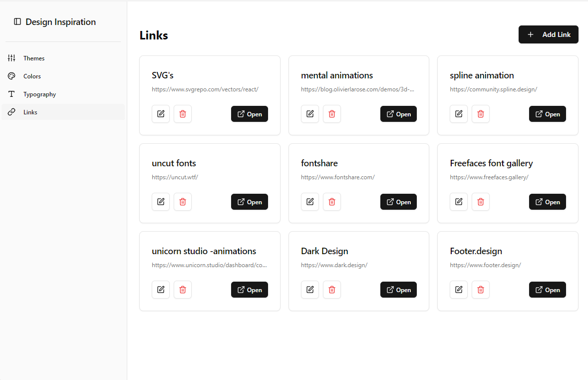Screen dimensions: 588x380
Task: Click the https://uncut.wtf/ URL text
Action: [x=175, y=177]
